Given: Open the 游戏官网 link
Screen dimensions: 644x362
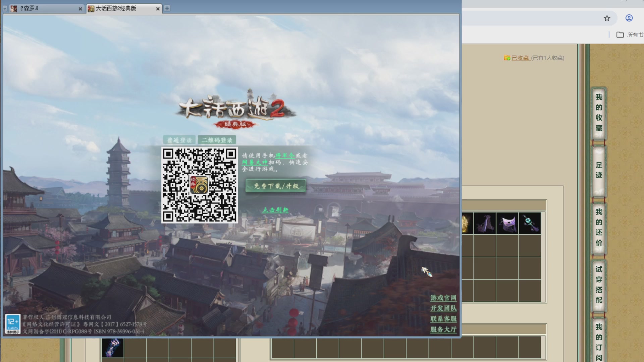Looking at the screenshot, I should click(x=443, y=298).
